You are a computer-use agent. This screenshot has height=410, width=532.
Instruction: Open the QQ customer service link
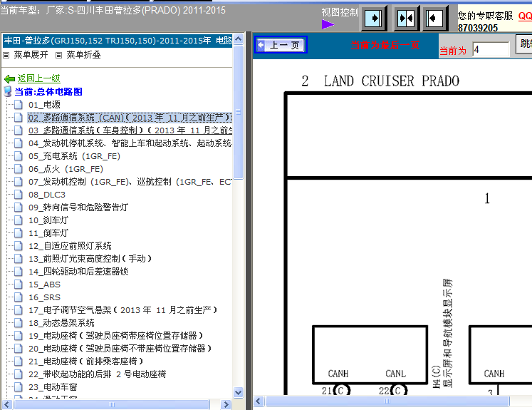coord(525,16)
